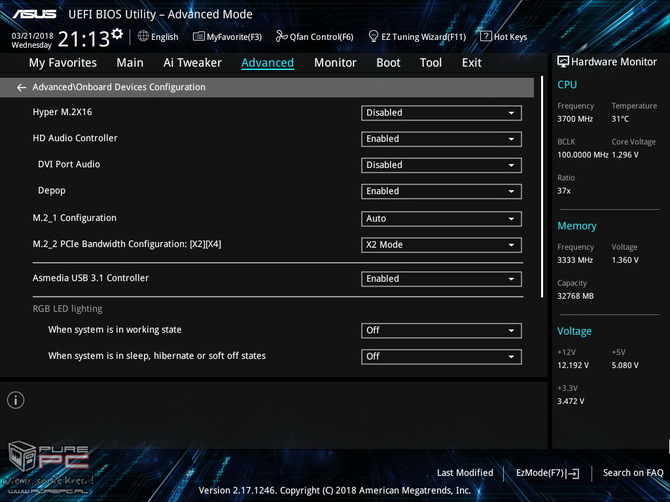Viewport: 670px width, 502px height.
Task: Click the Hardware Monitor screen icon
Action: [x=563, y=62]
